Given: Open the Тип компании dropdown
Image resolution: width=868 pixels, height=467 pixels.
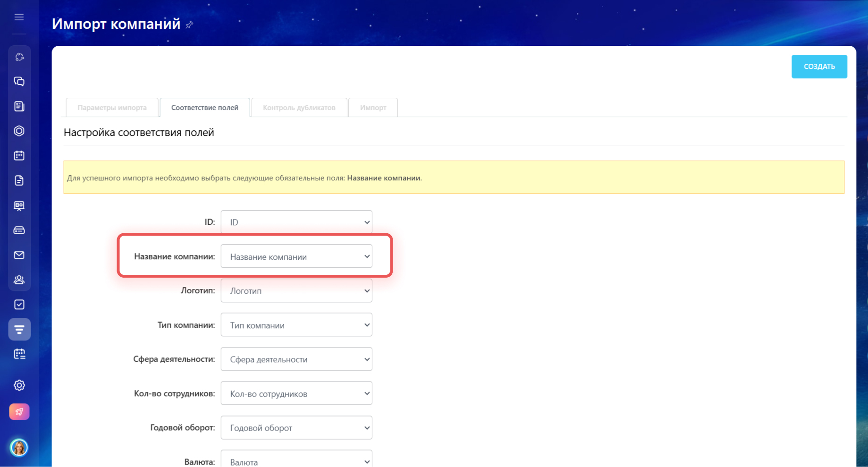Looking at the screenshot, I should 296,325.
